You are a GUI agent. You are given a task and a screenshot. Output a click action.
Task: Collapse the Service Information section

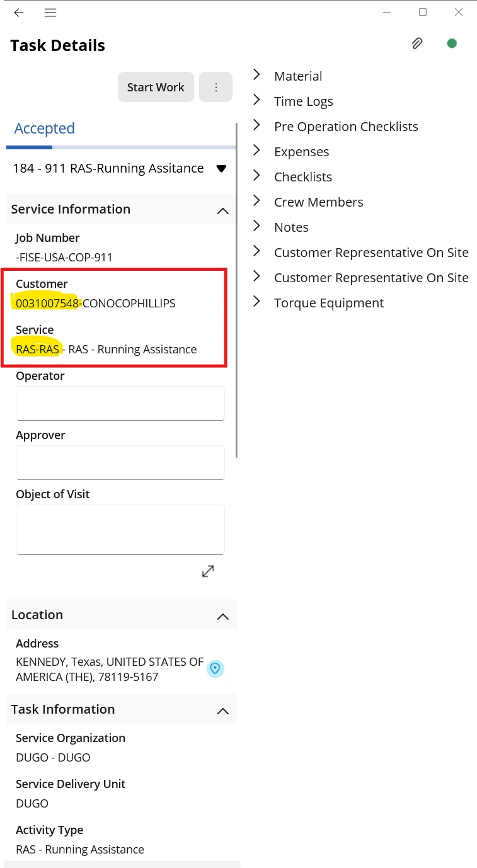[222, 210]
